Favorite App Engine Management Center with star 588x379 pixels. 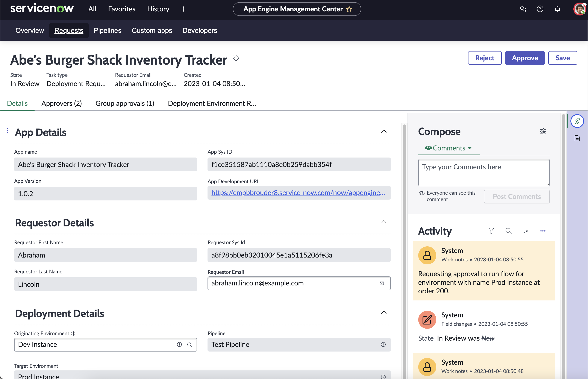349,9
